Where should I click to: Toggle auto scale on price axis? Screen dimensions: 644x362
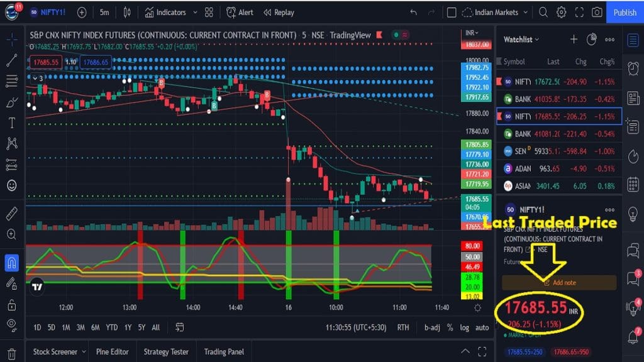click(482, 327)
